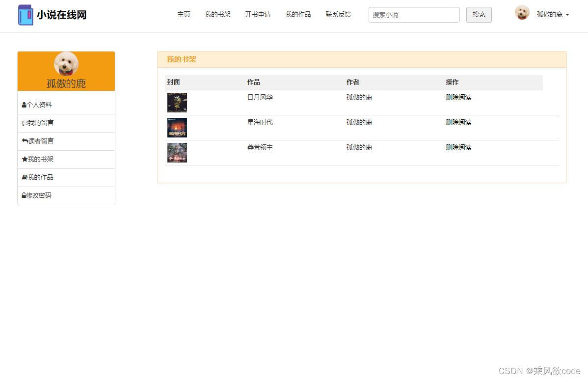The height and width of the screenshot is (380, 588).
Task: Open the cover thumbnail of 日月风华
Action: [x=177, y=103]
